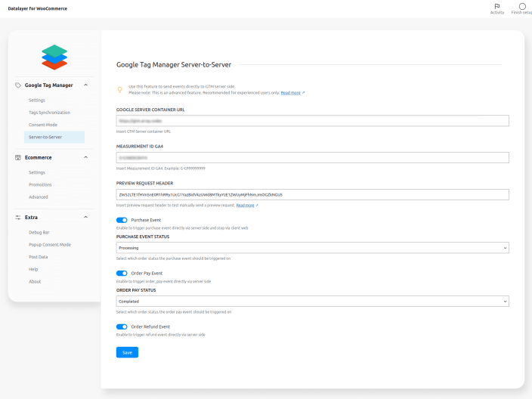Collapse the Ecommerce menu section

point(85,157)
